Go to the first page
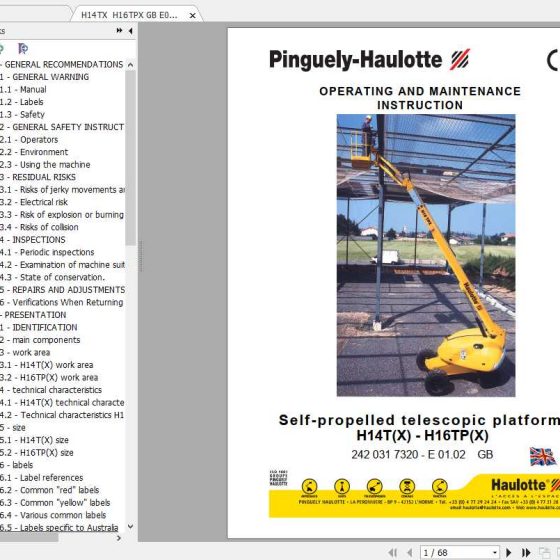Image resolution: width=560 pixels, height=560 pixels. point(392,552)
